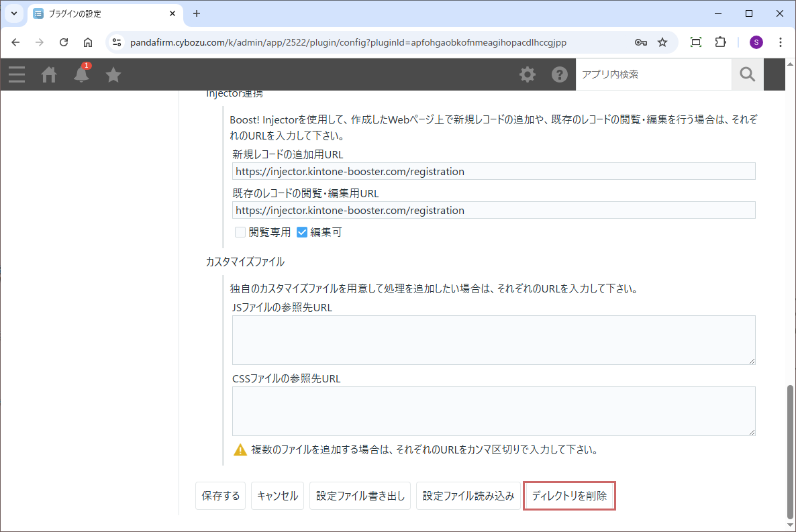The width and height of the screenshot is (796, 532).
Task: Open the settings gear icon
Action: [x=528, y=74]
